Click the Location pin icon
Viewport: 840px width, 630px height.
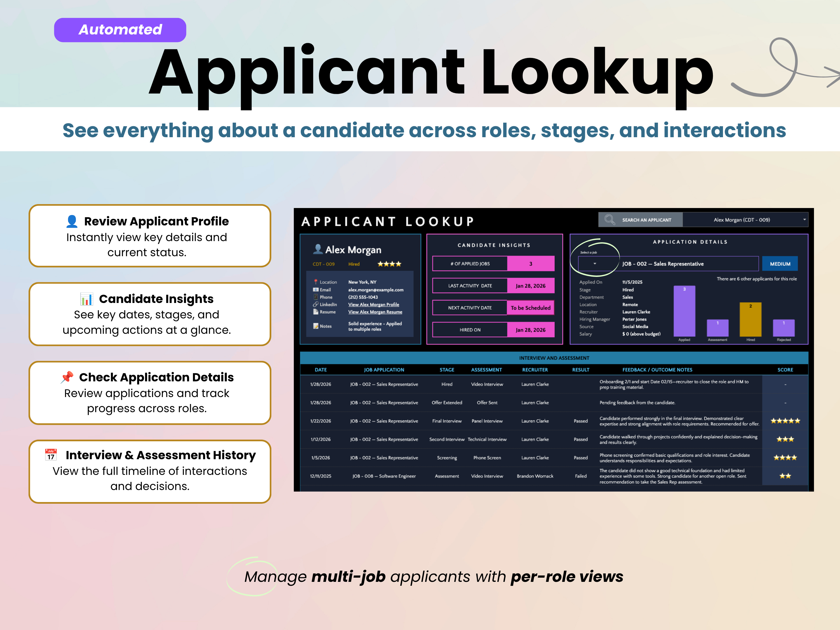coord(316,282)
